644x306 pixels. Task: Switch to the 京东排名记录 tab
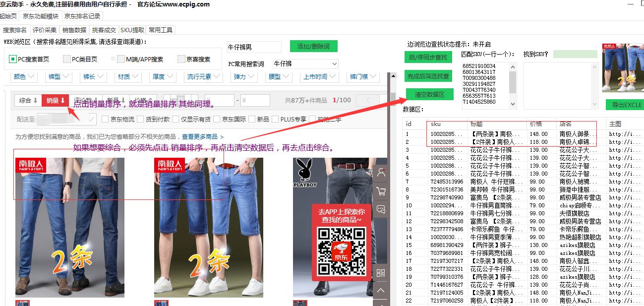point(82,16)
